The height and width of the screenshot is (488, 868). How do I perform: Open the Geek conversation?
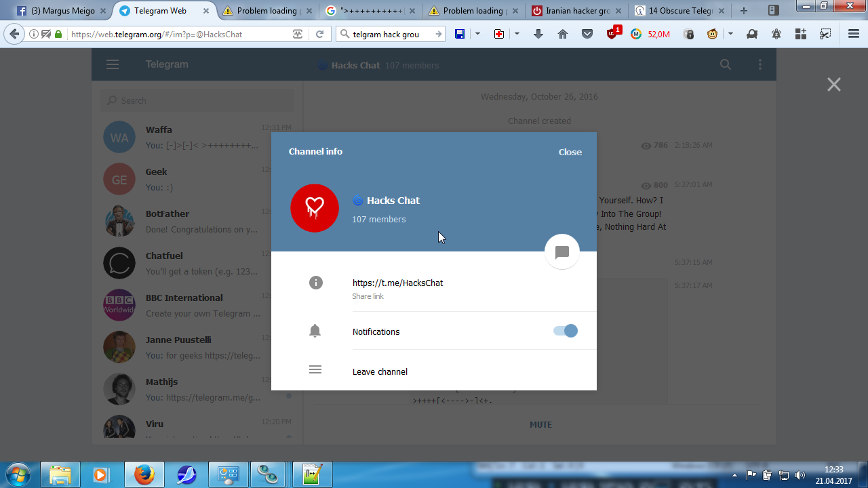click(197, 180)
